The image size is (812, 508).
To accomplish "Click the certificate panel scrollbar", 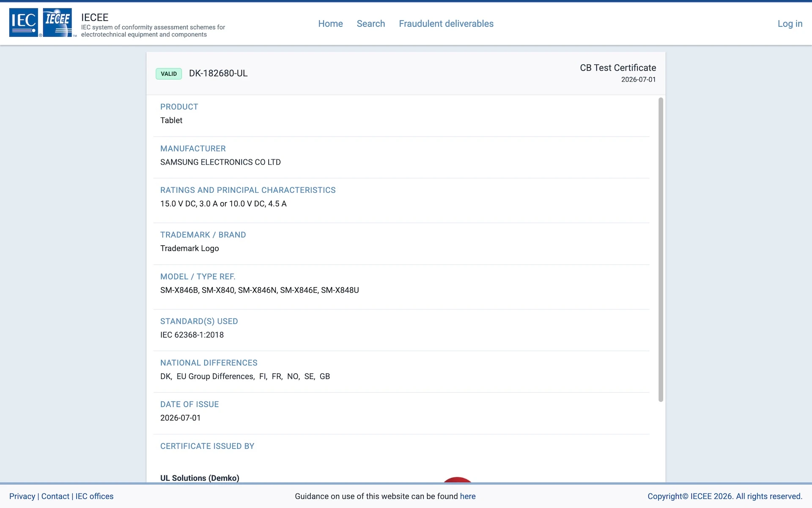I will [x=661, y=250].
